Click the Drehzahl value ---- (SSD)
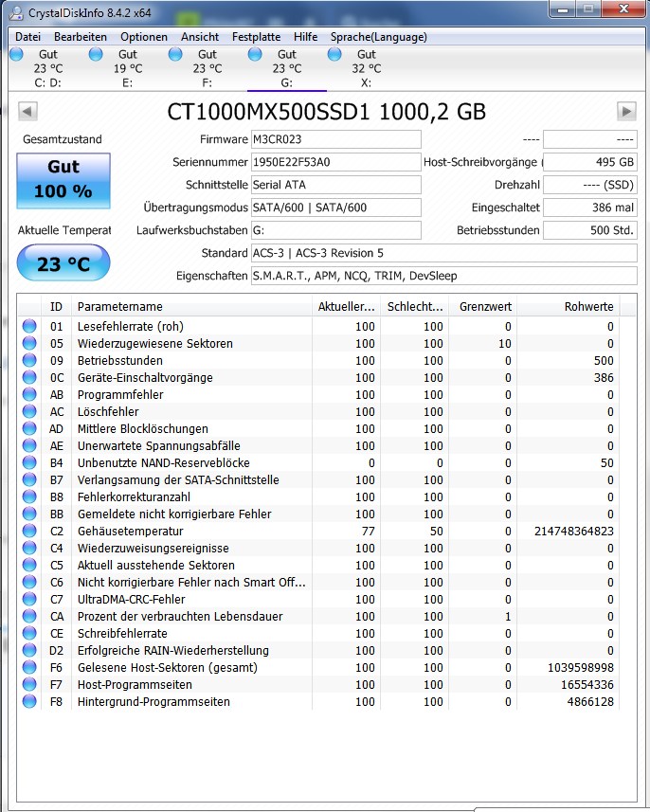This screenshot has height=812, width=650. click(x=590, y=185)
